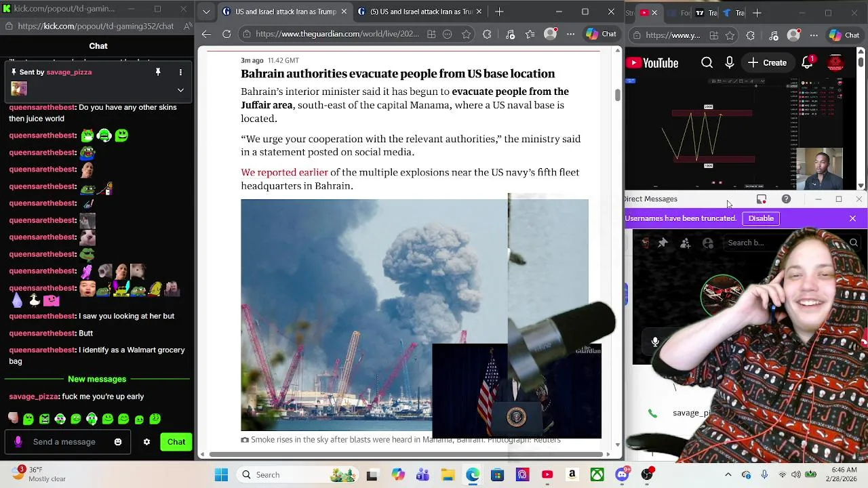Click the Guardian address bar URL

coord(337,34)
